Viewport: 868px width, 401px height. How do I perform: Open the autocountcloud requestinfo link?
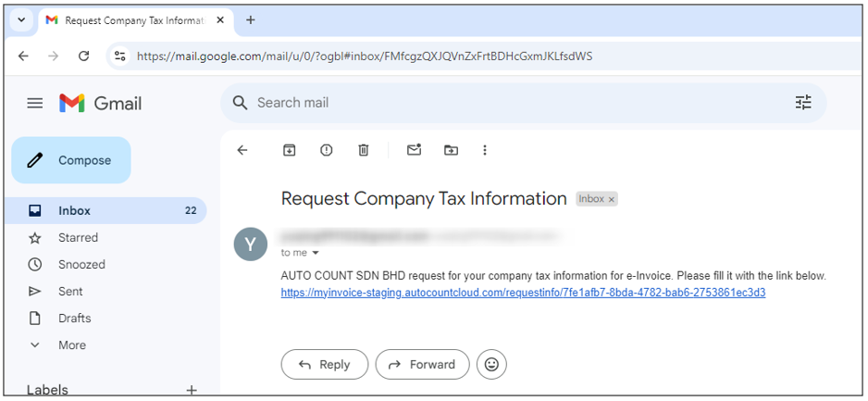(x=523, y=293)
